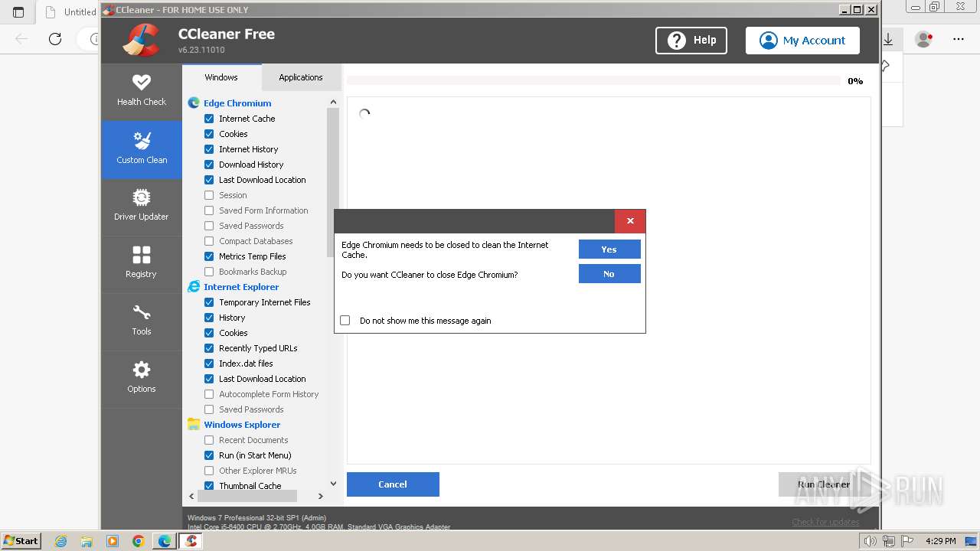980x551 pixels.
Task: Open the Tools wrench section
Action: [142, 321]
